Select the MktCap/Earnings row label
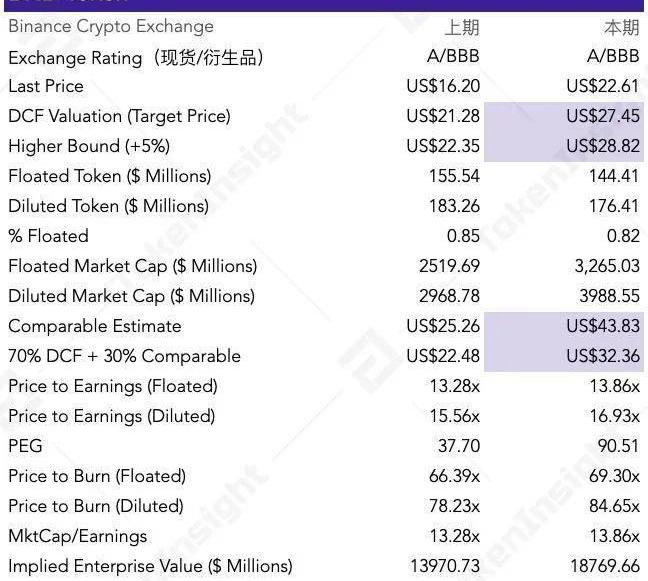Image resolution: width=648 pixels, height=581 pixels. click(x=77, y=536)
